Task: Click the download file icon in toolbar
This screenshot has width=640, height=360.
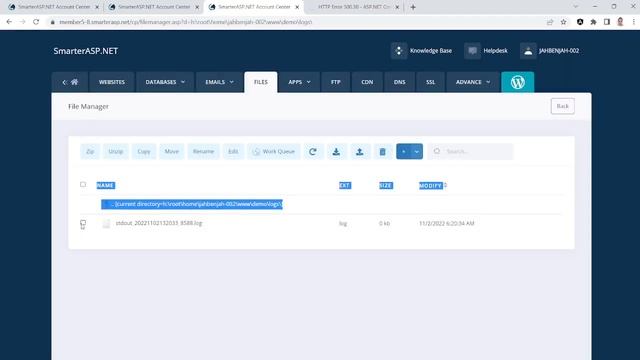Action: (336, 151)
